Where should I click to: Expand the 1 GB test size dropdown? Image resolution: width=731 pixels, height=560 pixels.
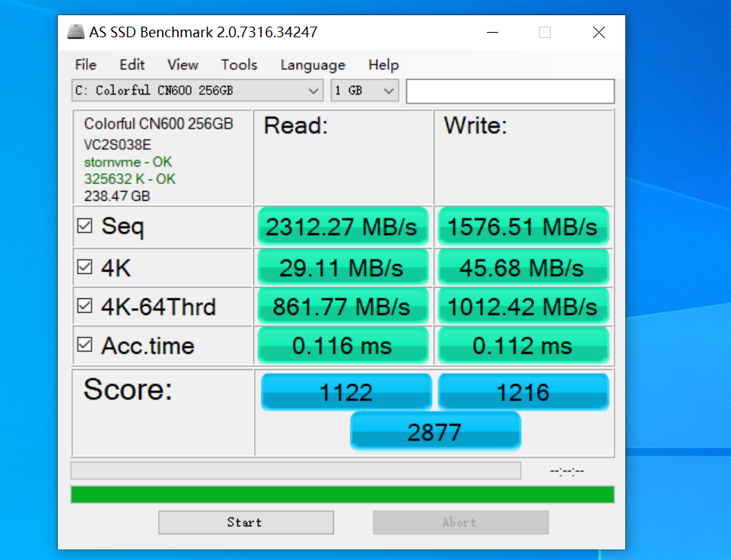click(364, 91)
